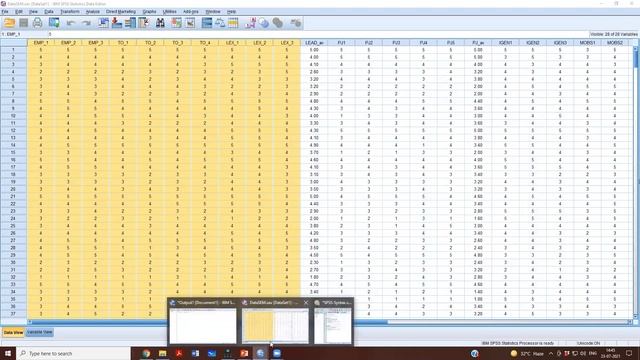Click the vertical scrollbar of data grid
Viewport: 640px width, 360px height.
point(635,182)
